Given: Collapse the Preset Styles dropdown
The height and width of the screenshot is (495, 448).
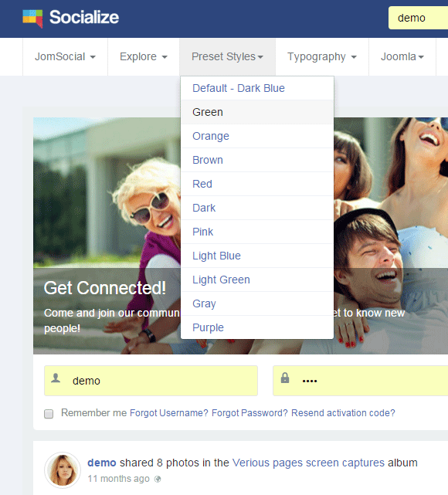Looking at the screenshot, I should pos(227,57).
